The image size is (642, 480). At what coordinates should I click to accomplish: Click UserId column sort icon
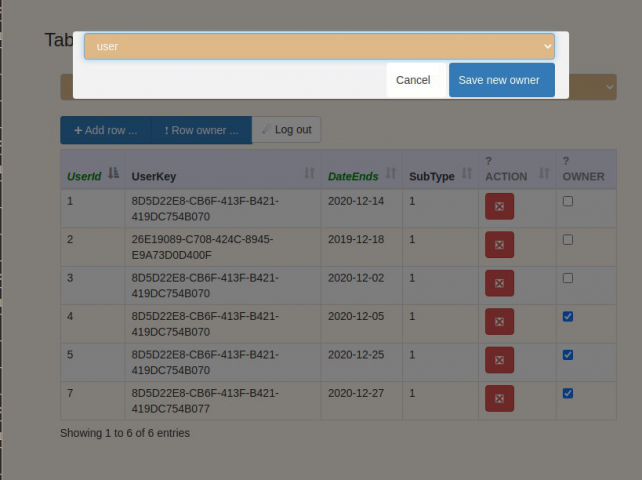click(113, 173)
